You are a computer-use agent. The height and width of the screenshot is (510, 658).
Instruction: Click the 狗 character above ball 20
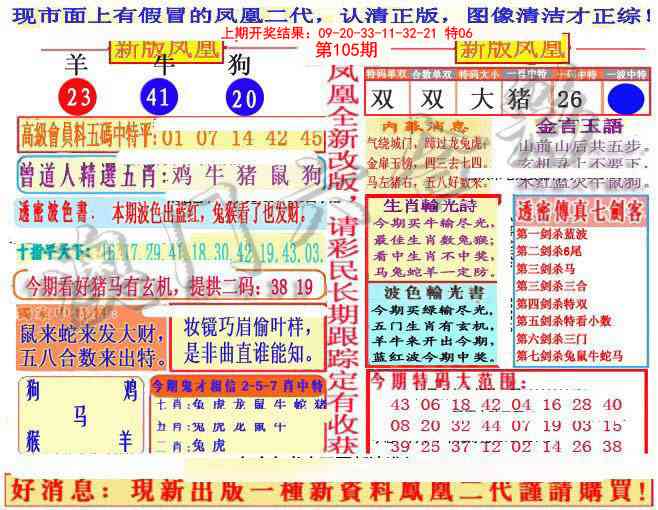(x=239, y=65)
